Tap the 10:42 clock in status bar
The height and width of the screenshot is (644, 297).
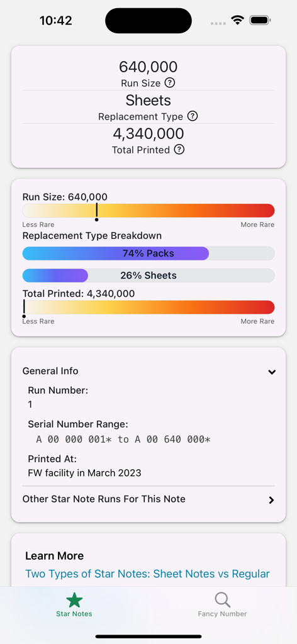click(56, 21)
